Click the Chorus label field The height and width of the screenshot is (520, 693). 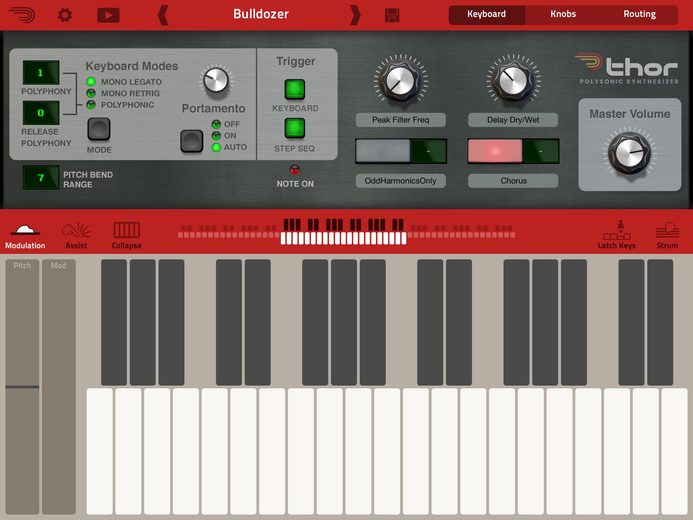[513, 181]
